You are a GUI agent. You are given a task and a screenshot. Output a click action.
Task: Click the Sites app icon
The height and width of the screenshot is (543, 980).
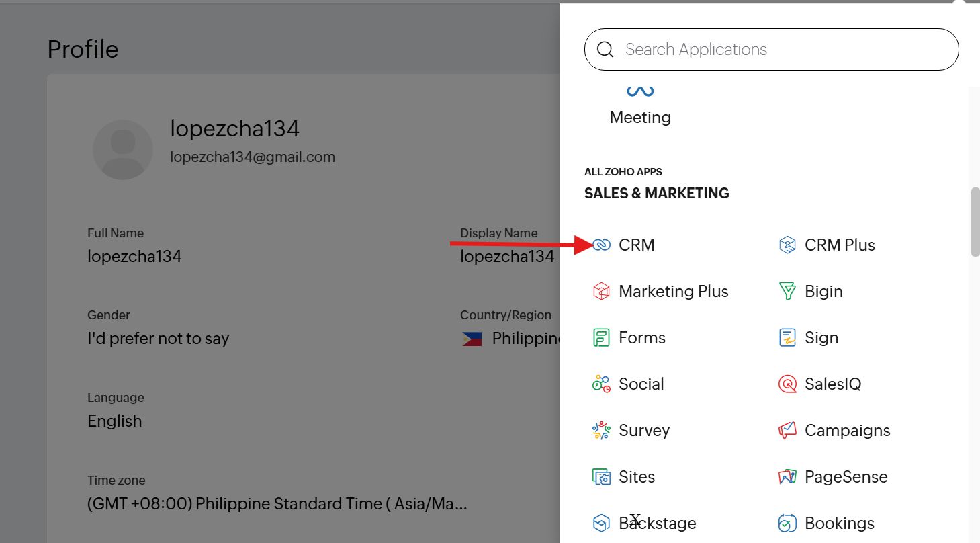coord(601,477)
